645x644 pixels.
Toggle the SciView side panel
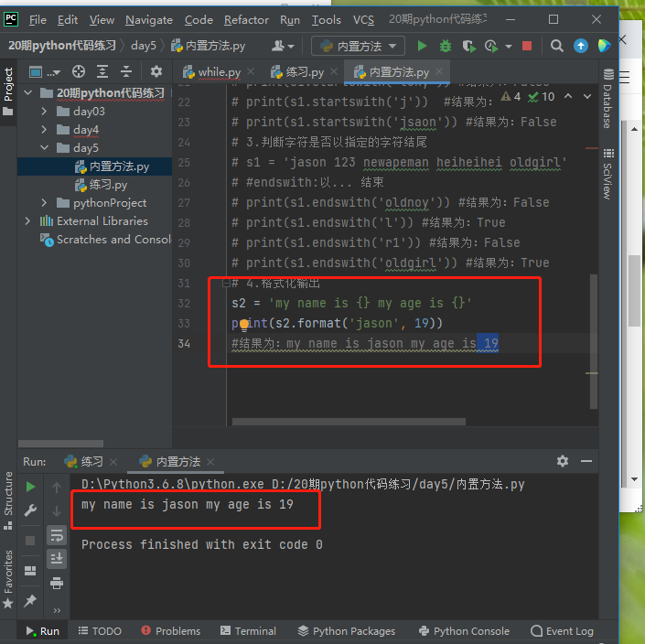[608, 174]
